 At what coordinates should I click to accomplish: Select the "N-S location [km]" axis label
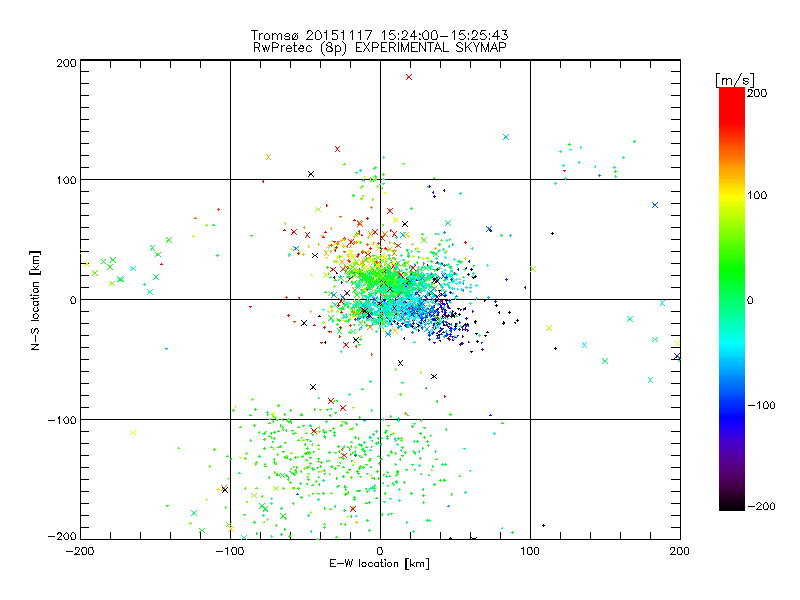click(35, 300)
